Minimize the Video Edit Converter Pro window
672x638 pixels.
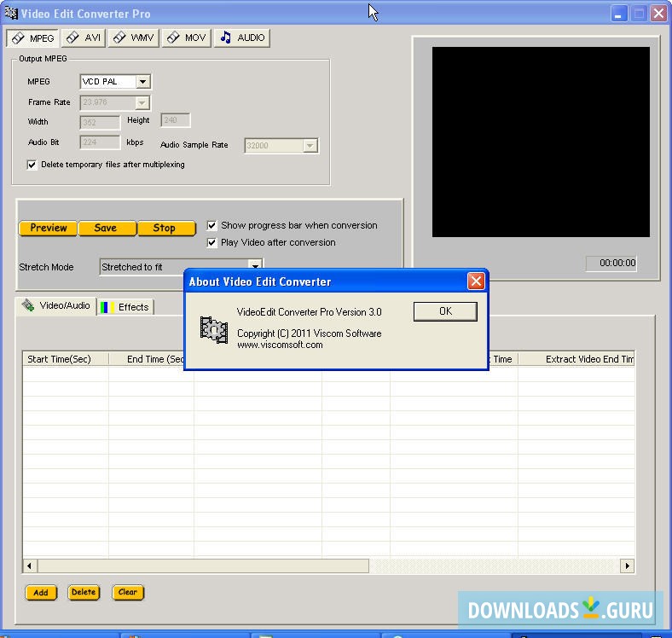618,14
